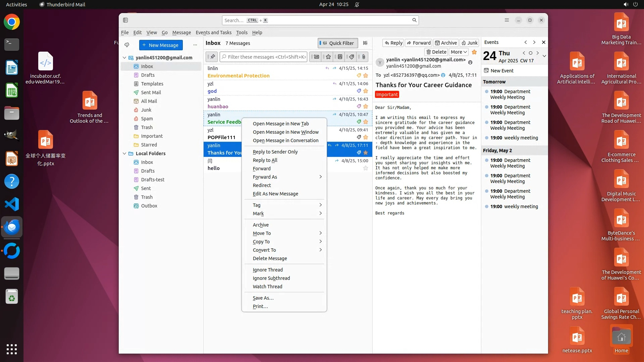This screenshot has height=362, width=644.
Task: Click the Get Messages cloud icon
Action: click(127, 45)
